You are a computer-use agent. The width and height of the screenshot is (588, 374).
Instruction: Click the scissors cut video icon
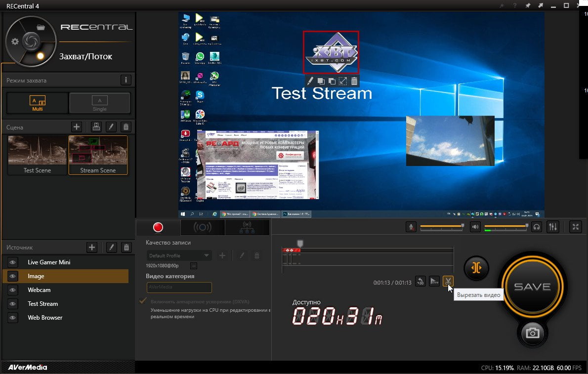tap(448, 281)
